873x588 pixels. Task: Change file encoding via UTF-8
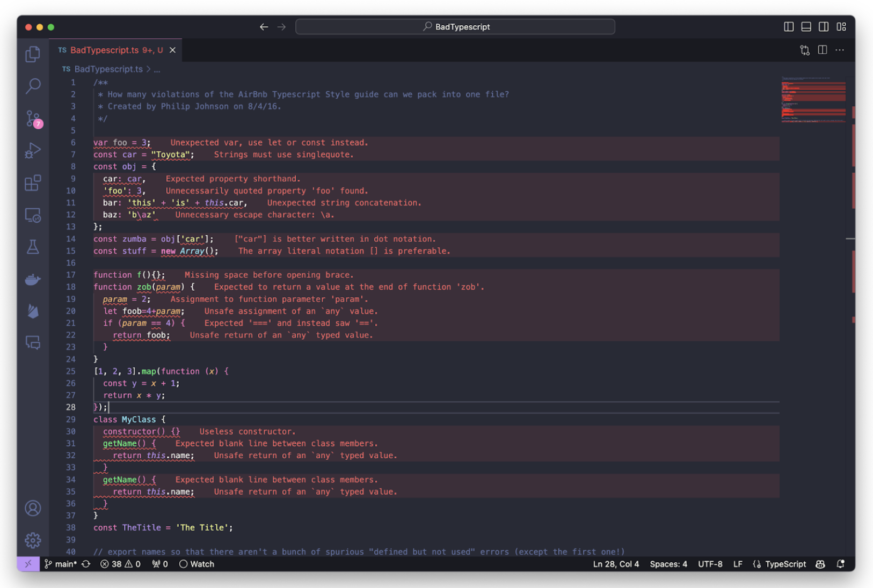[x=710, y=564]
